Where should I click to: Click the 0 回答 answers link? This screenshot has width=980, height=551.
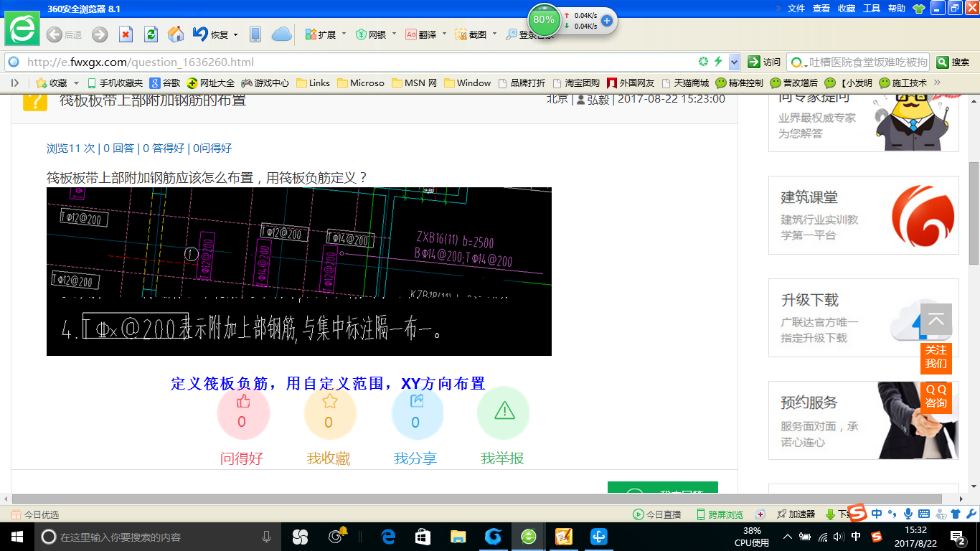118,148
